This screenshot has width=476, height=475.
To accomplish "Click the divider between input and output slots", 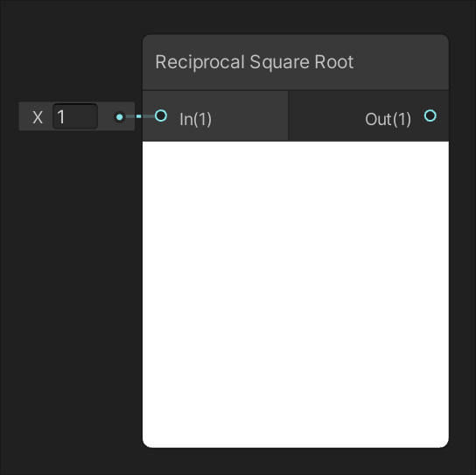I will point(288,115).
